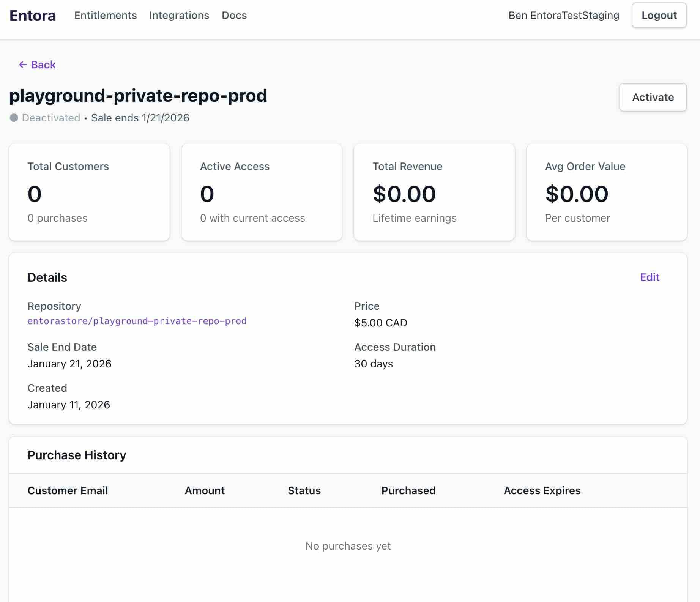Open the entorastore/playground-private-repo-prod repository link

(x=136, y=321)
